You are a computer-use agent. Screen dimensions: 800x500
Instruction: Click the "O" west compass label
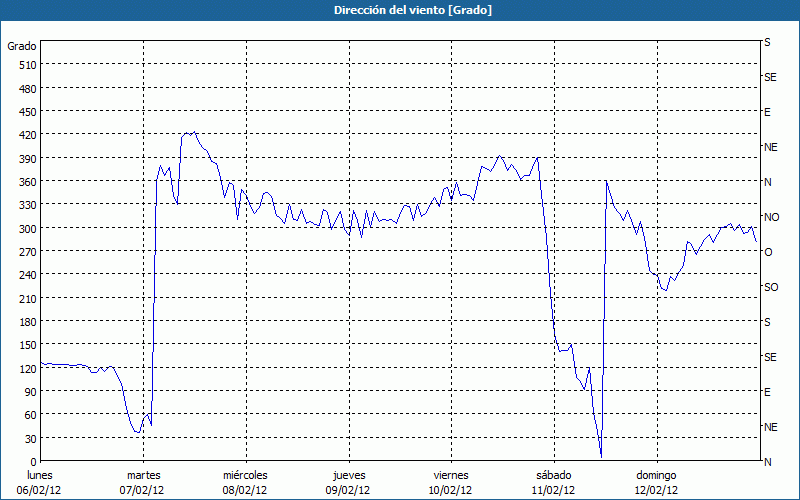[768, 252]
